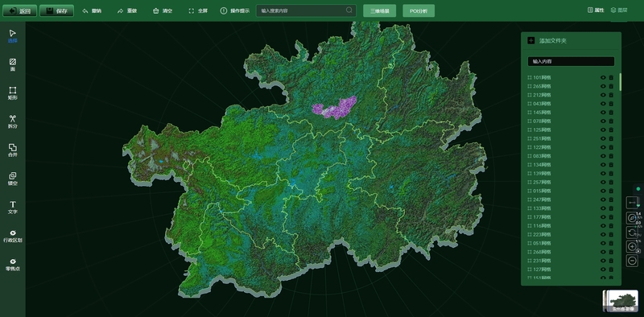Screen dimensions: 644x317
Task: Zoom in with the plus map control
Action: (x=632, y=247)
